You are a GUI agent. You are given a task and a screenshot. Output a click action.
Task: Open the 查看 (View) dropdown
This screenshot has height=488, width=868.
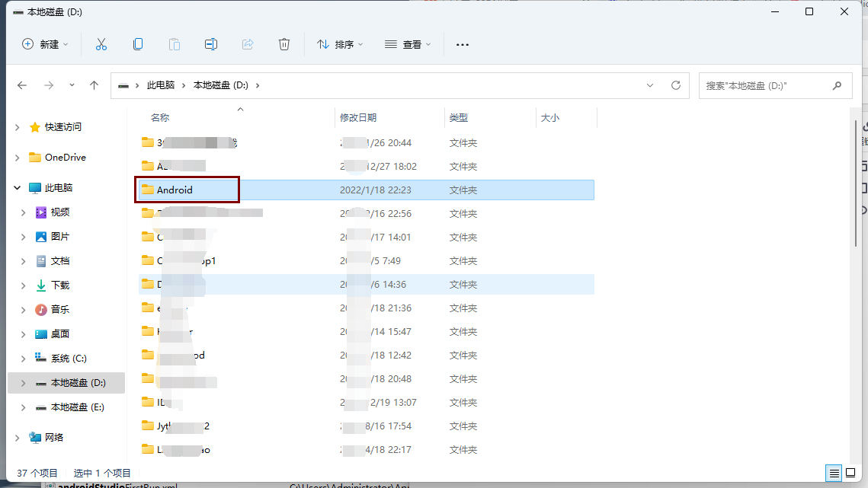pos(408,44)
